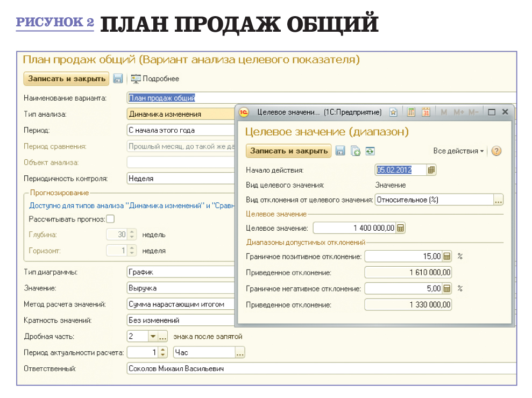This screenshot has height=398, width=532.
Task: Click Кратность значений field Без изменений
Action: (181, 320)
